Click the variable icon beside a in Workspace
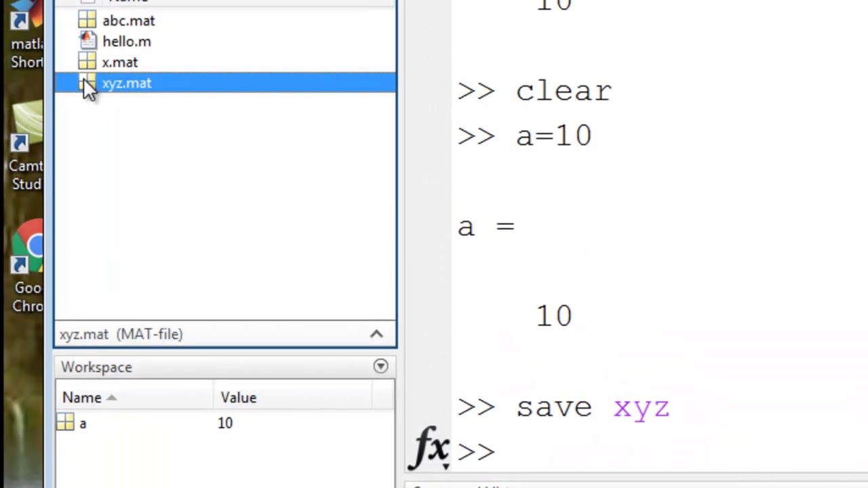 pos(65,423)
